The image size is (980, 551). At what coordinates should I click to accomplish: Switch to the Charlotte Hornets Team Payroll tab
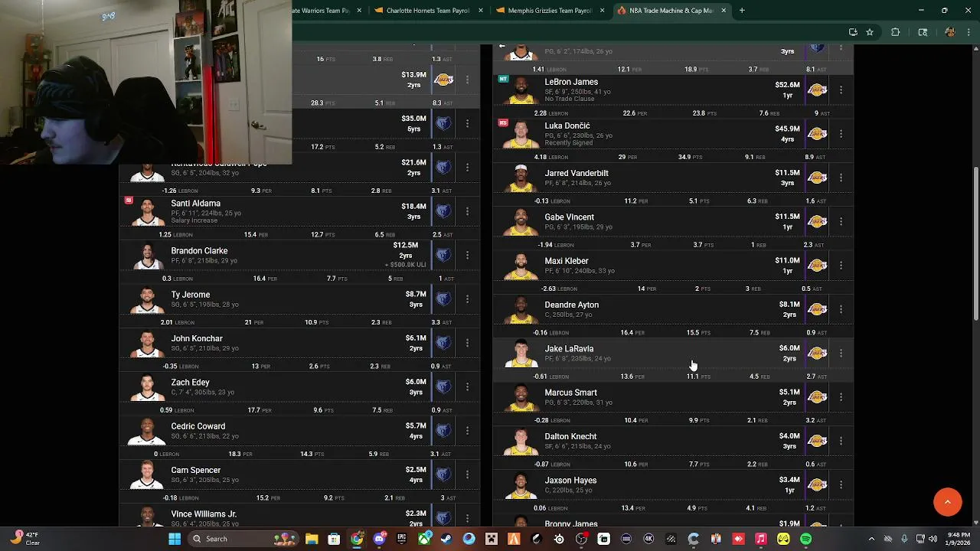click(x=429, y=11)
